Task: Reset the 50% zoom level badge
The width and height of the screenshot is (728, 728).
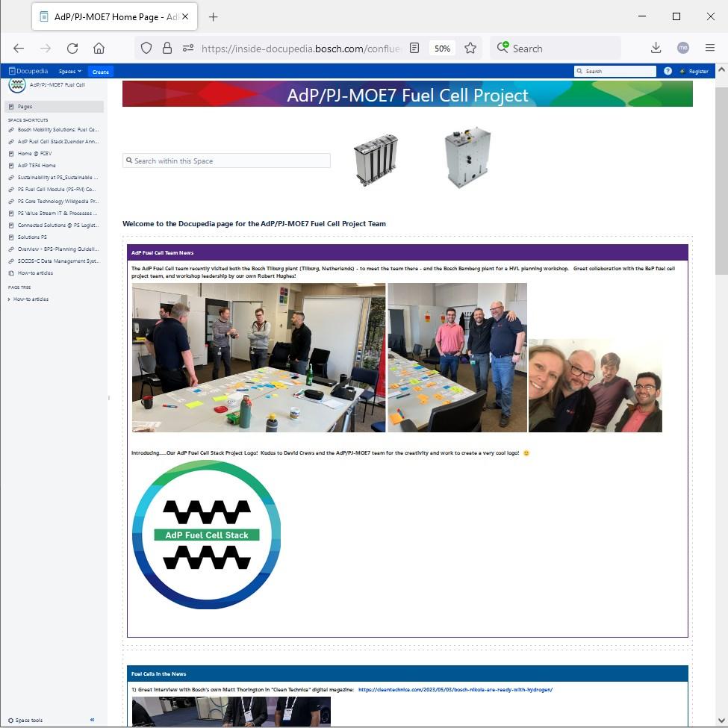Action: (442, 49)
